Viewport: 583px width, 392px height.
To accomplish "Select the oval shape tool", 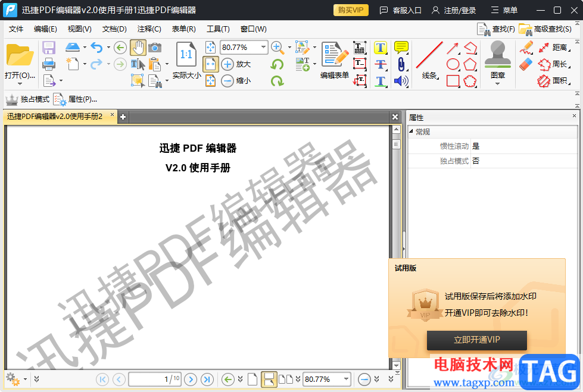I will (453, 64).
